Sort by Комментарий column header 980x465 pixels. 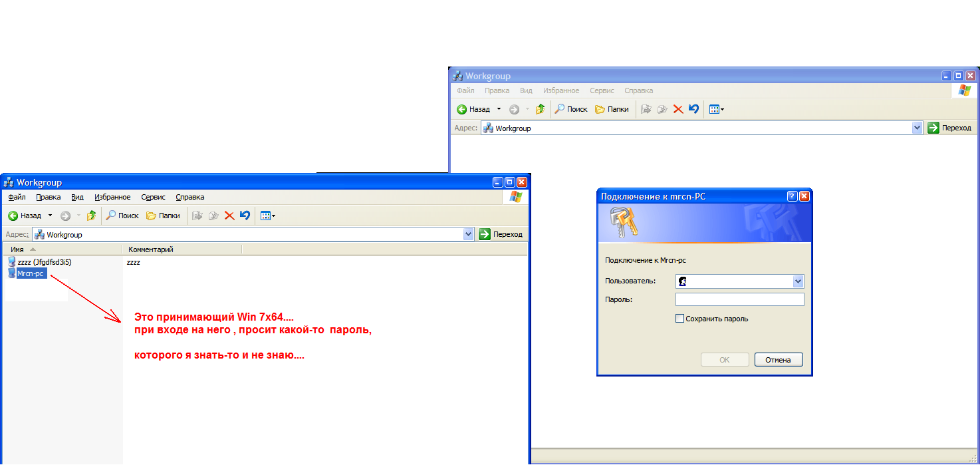click(182, 249)
